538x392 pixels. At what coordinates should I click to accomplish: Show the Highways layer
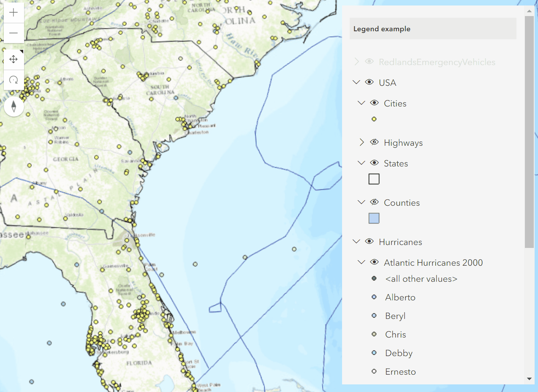tap(374, 142)
